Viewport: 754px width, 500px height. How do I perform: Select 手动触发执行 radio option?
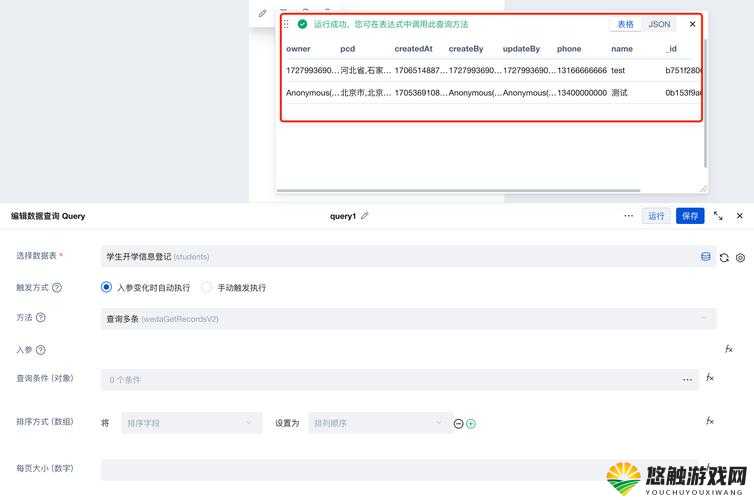click(206, 287)
